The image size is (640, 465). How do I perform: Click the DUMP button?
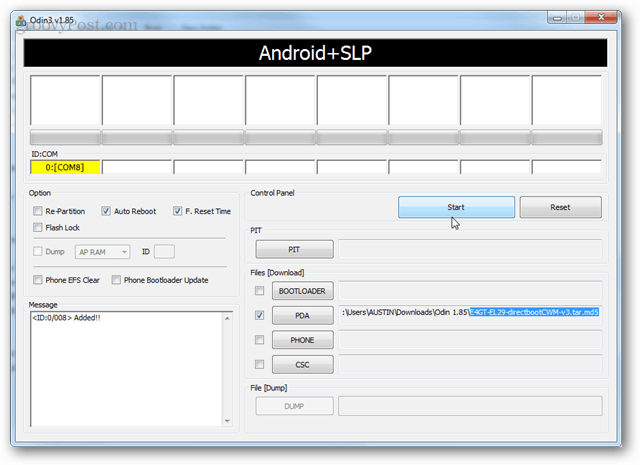pyautogui.click(x=294, y=406)
